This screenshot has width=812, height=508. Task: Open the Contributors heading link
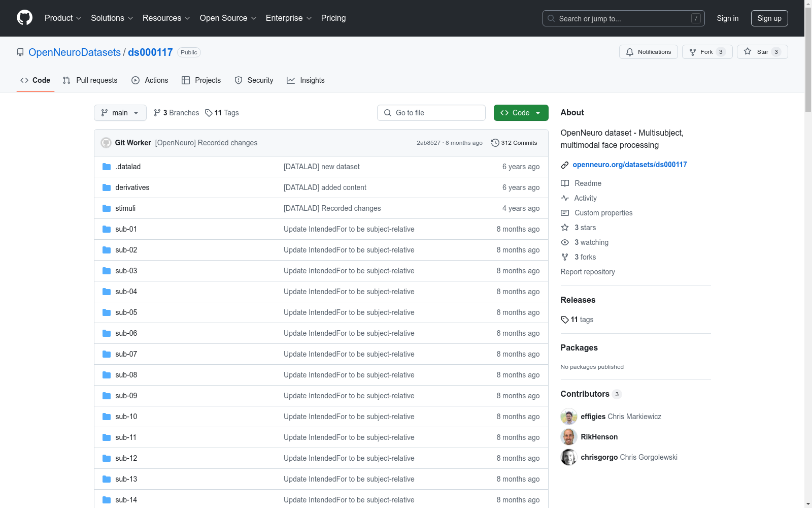[591, 394]
